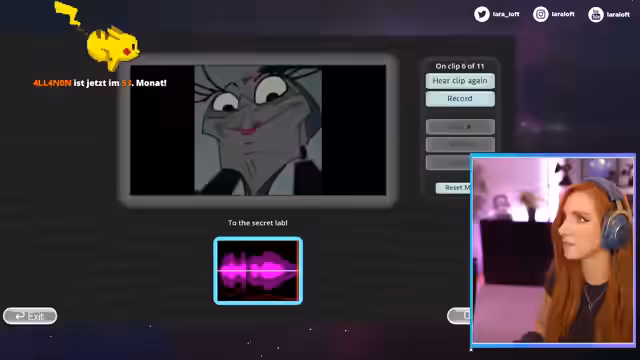
Task: Click the cartoon movie clip screen
Action: [x=258, y=130]
